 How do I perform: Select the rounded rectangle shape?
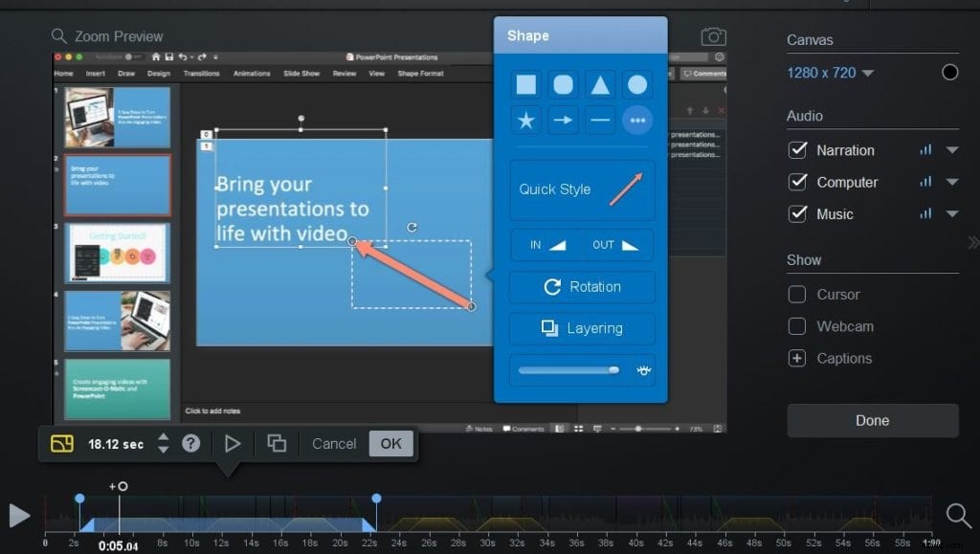[564, 84]
